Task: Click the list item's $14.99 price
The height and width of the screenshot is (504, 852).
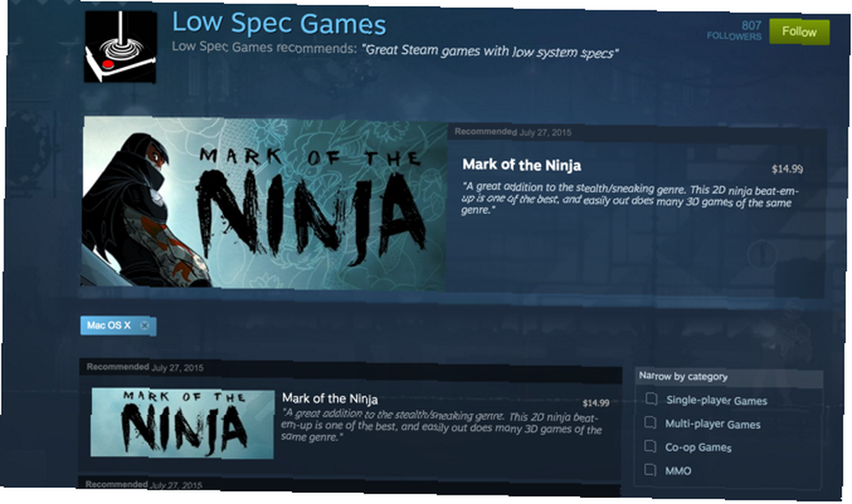Action: click(x=596, y=403)
